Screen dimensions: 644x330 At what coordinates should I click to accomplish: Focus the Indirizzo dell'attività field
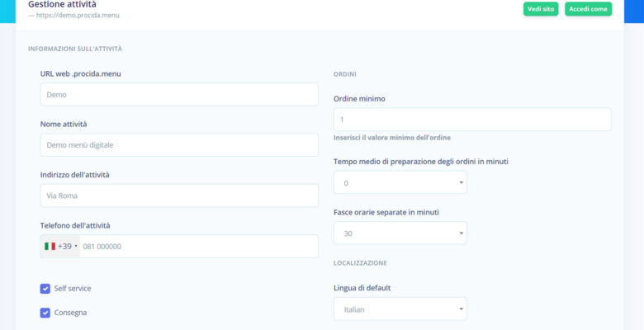pyautogui.click(x=179, y=196)
